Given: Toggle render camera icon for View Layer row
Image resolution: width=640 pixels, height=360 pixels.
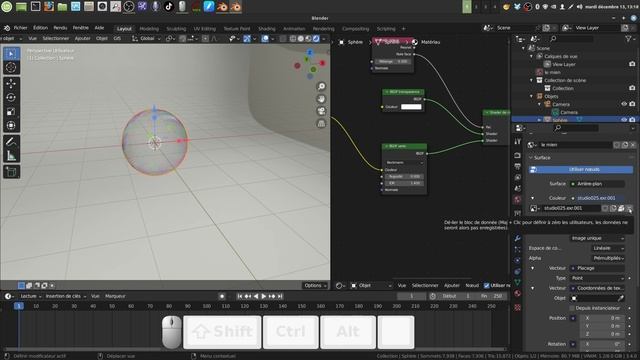Looking at the screenshot, I should [x=632, y=64].
